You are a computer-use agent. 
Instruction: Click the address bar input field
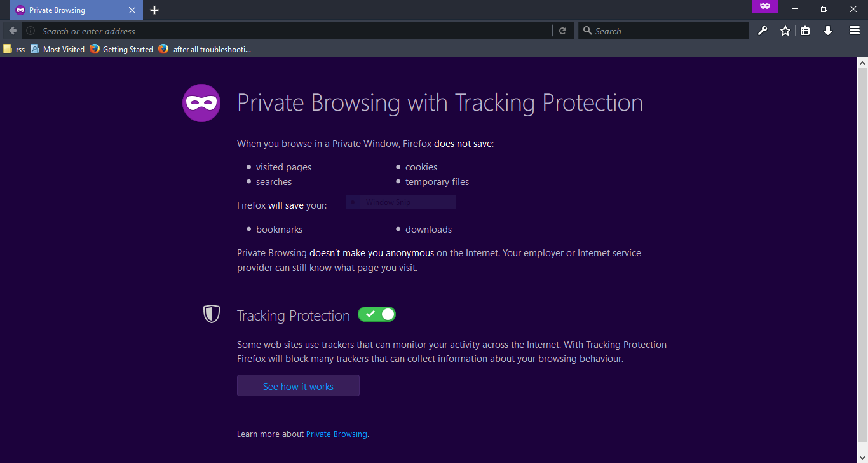292,31
